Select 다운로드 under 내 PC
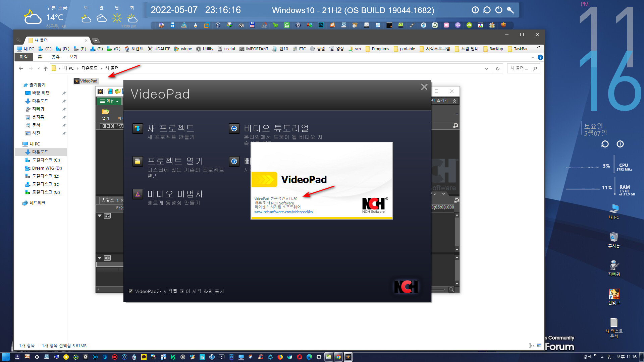 coord(40,152)
